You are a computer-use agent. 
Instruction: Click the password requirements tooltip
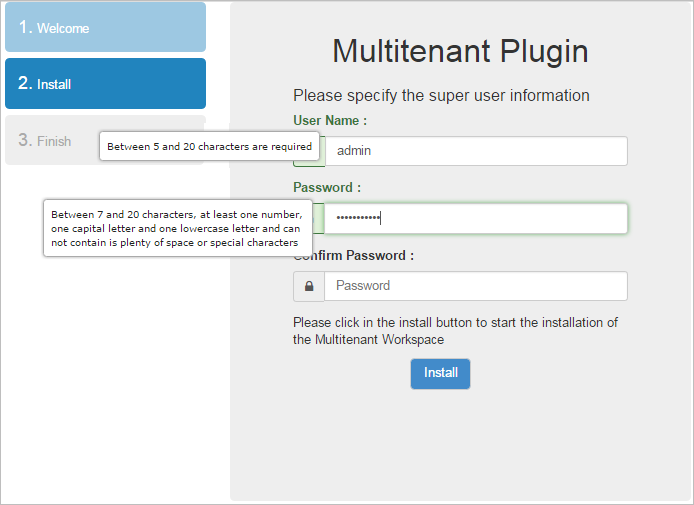(176, 228)
